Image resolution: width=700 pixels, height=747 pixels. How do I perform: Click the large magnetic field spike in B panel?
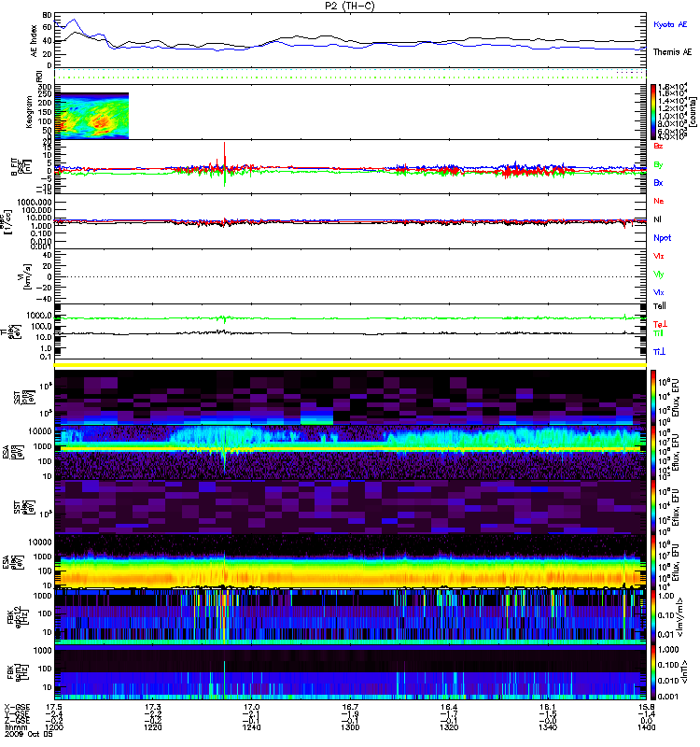pyautogui.click(x=224, y=154)
